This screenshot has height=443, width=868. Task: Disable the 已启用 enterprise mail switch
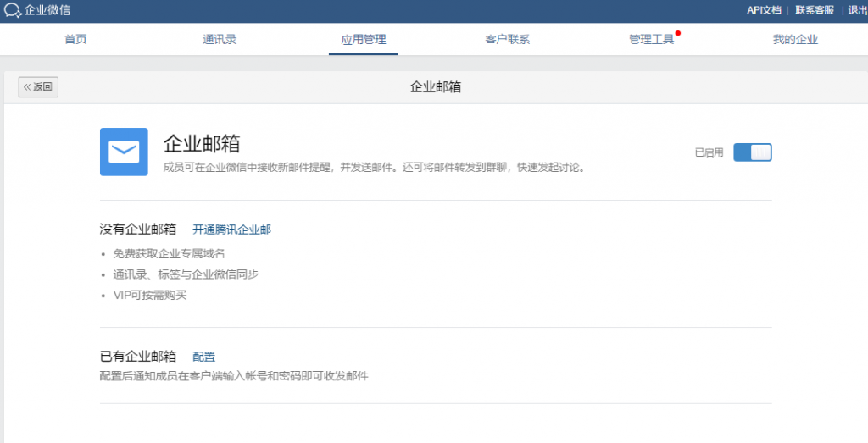point(752,152)
